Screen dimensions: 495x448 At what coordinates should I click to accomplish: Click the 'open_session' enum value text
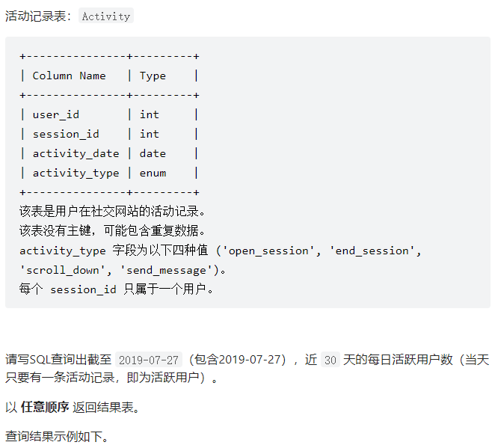(x=268, y=251)
